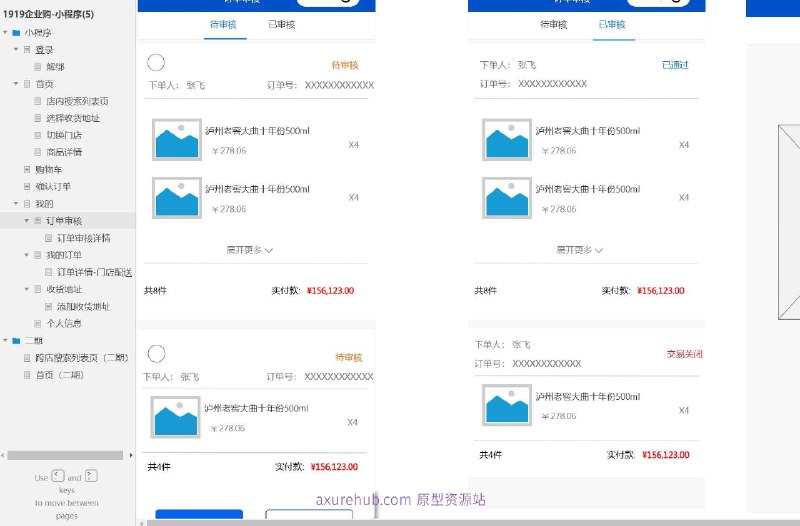
Task: Click the canvas bottom horizontal scrollbar
Action: coord(472,522)
